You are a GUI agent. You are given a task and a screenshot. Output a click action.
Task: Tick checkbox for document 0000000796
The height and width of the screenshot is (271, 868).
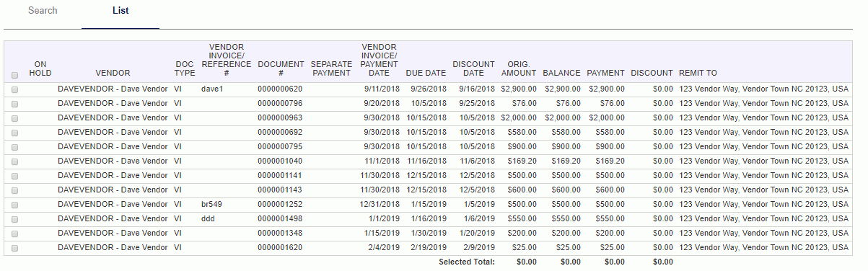15,104
